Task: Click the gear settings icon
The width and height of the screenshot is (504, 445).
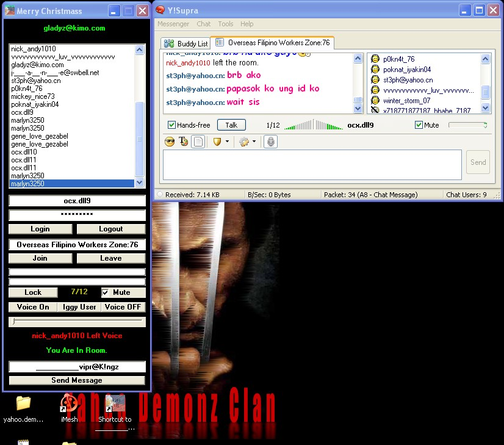Action: pyautogui.click(x=244, y=142)
